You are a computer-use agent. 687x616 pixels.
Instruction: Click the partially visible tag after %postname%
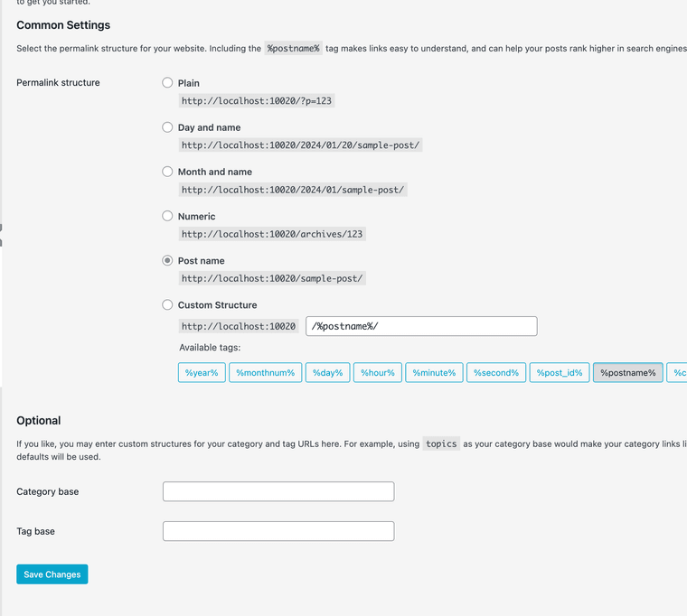(678, 373)
